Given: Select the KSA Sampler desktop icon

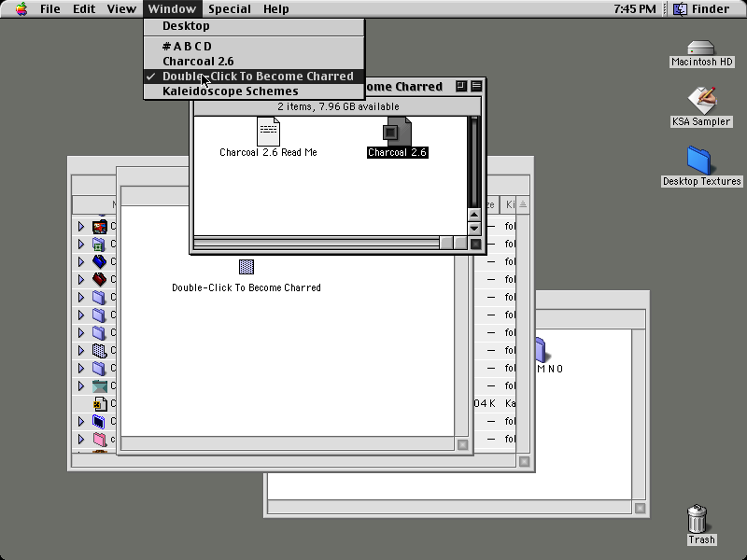Looking at the screenshot, I should [702, 101].
